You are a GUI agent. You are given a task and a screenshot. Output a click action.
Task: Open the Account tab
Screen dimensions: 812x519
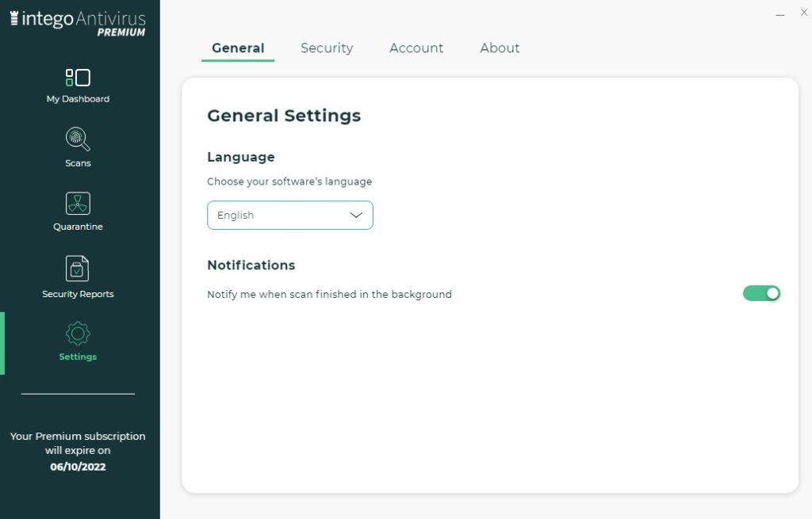(x=416, y=48)
